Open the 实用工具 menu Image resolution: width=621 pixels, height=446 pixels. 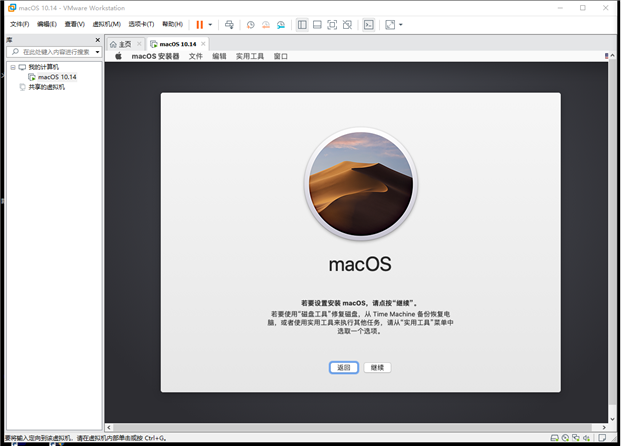coord(250,56)
